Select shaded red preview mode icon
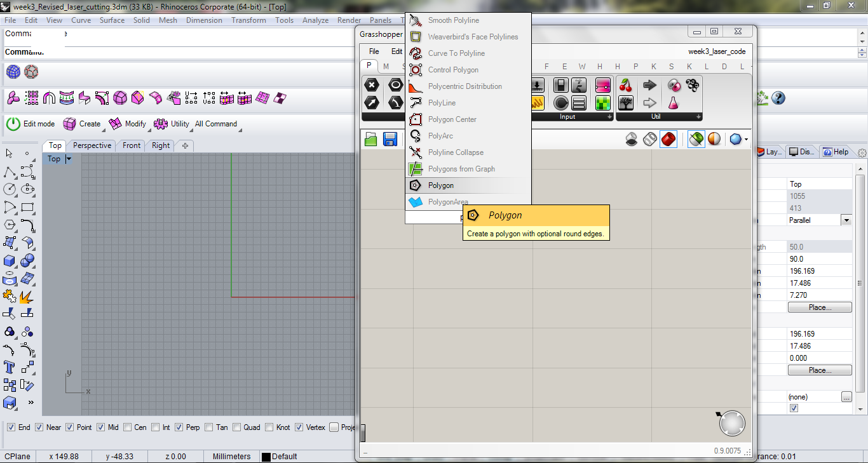Image resolution: width=868 pixels, height=463 pixels. pos(668,138)
